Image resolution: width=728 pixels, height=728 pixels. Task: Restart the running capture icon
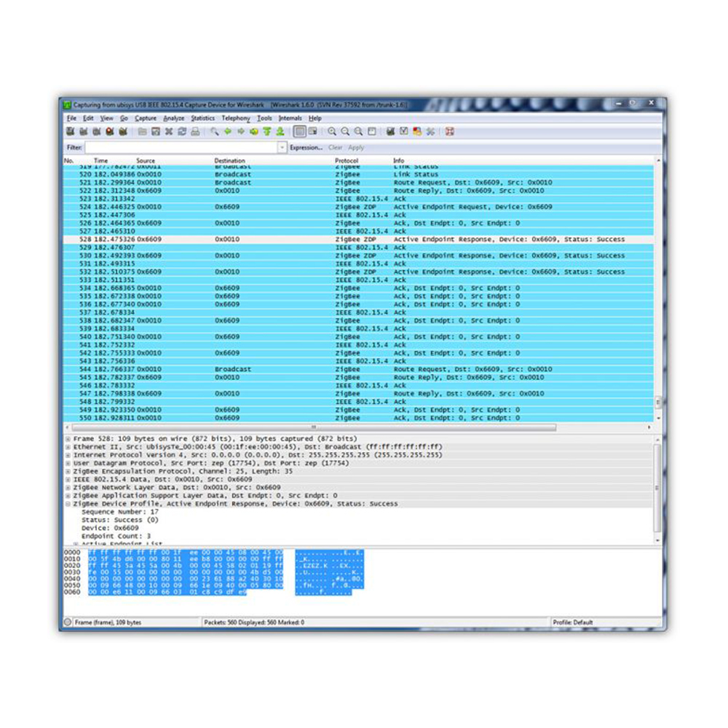click(123, 132)
